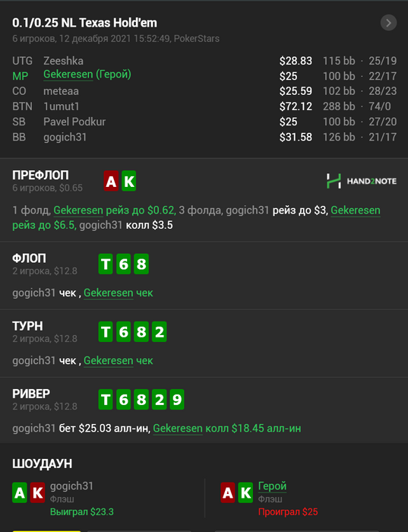Click the gogich31 name in the showdown section

coord(71,486)
